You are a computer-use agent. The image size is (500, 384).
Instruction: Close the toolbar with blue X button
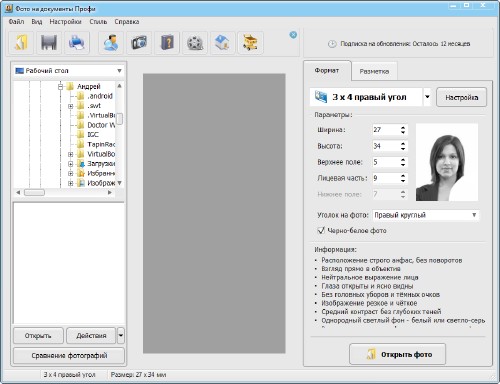pos(293,35)
